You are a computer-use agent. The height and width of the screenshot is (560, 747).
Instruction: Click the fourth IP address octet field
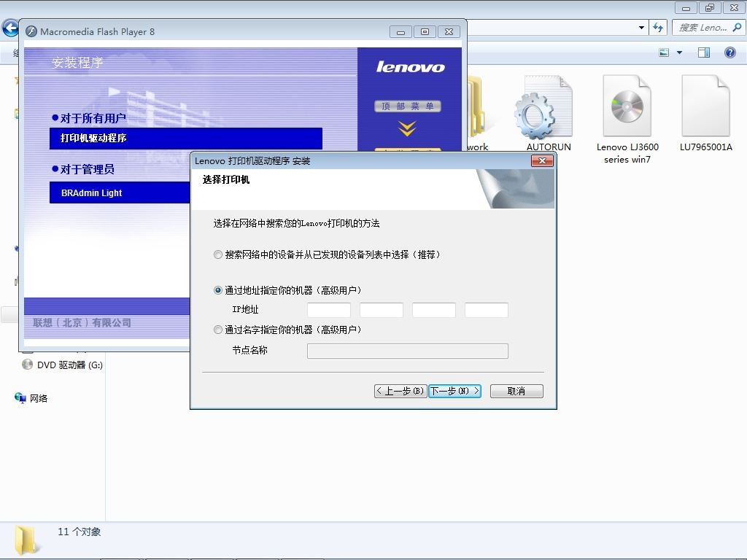[x=487, y=310]
